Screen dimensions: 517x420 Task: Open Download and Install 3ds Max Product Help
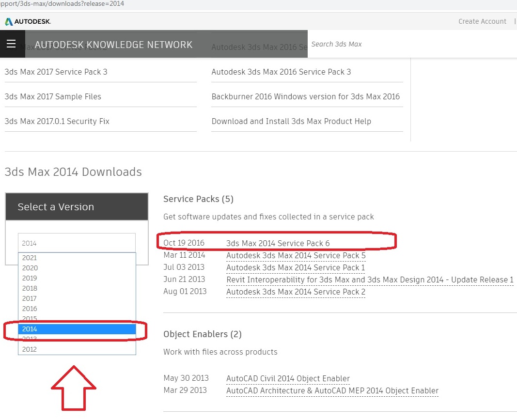[x=292, y=121]
